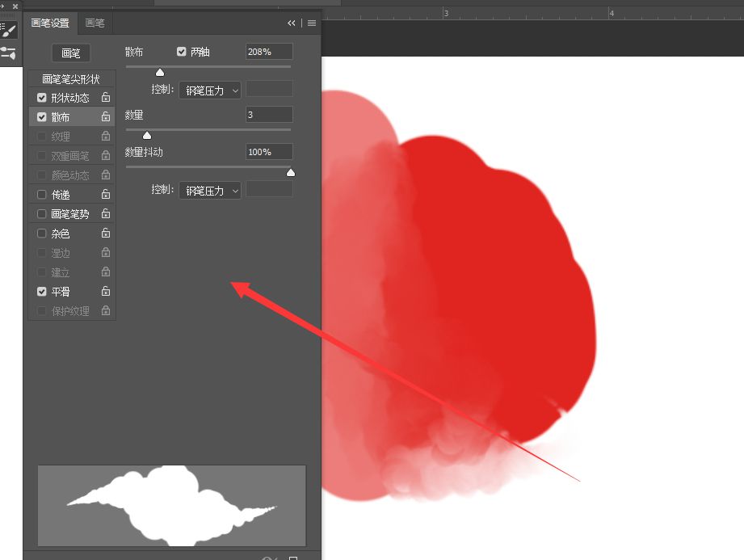
Task: Select the 画笔设置 tab
Action: click(x=50, y=23)
